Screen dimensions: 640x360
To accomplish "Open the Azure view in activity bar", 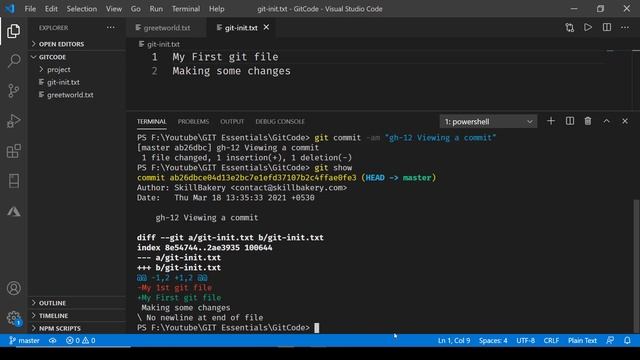I will (13, 211).
